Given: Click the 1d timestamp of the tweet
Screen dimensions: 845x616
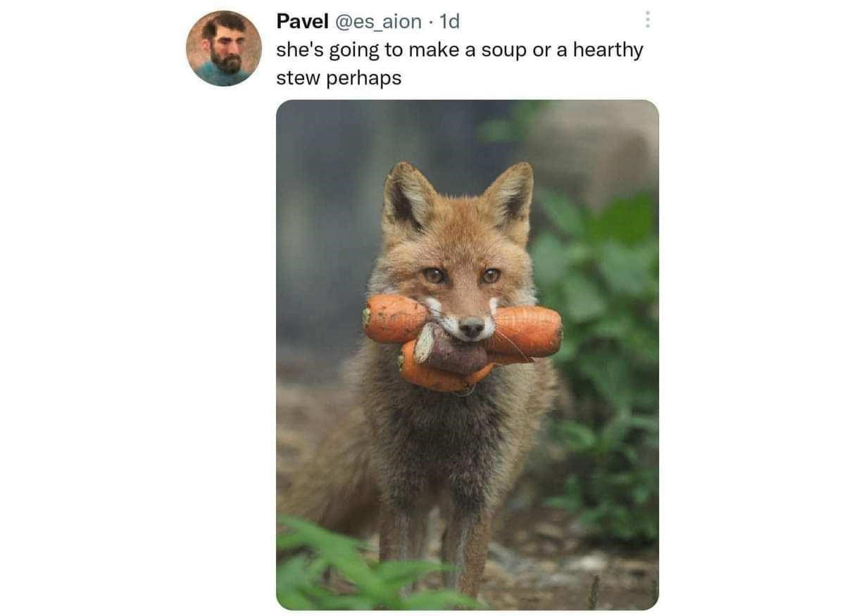Looking at the screenshot, I should click(x=449, y=22).
